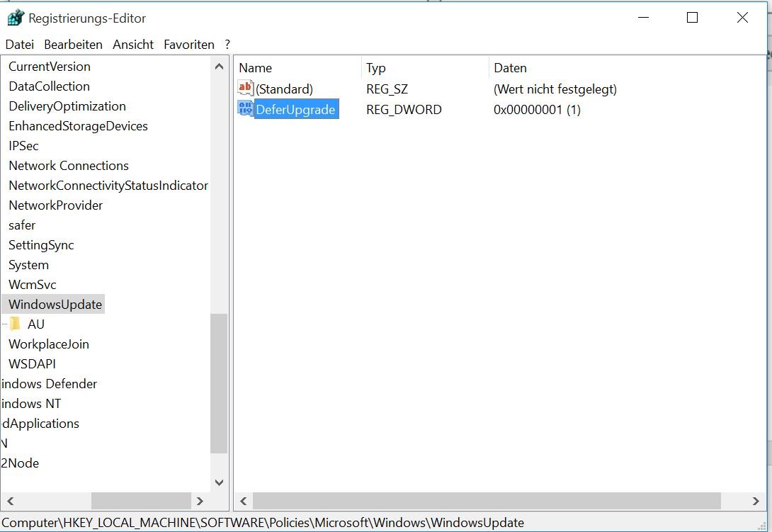Select the WcmSvc key
Image resolution: width=772 pixels, height=532 pixels.
pos(32,284)
